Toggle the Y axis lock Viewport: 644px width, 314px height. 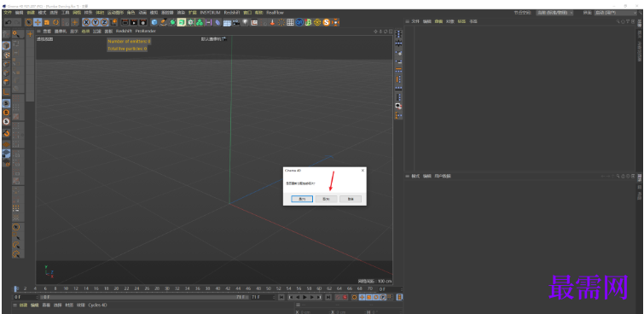96,22
